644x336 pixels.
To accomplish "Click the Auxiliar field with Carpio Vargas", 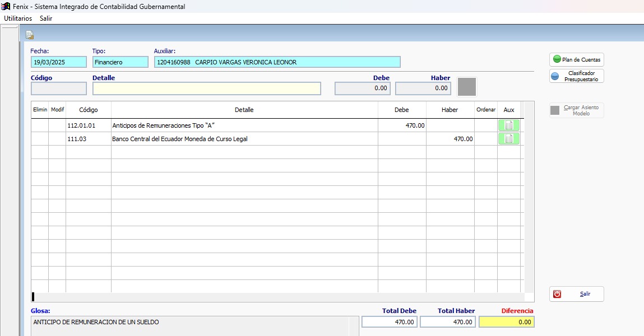I will point(277,62).
